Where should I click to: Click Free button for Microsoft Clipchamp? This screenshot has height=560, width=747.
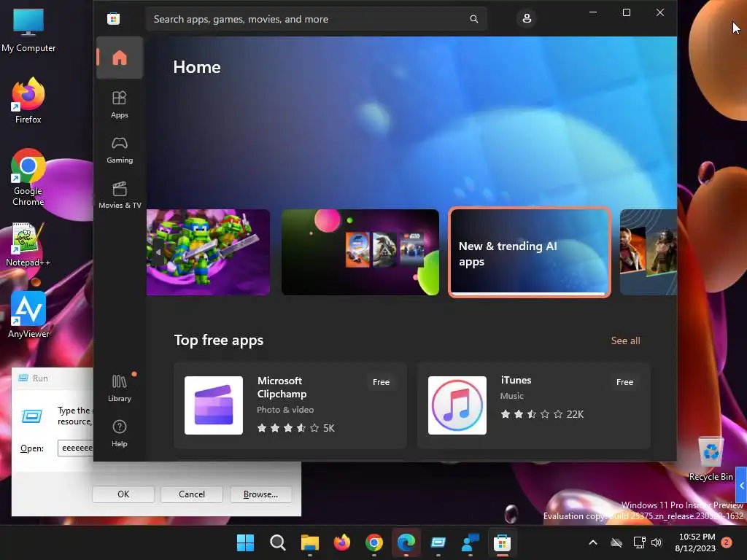pyautogui.click(x=381, y=382)
